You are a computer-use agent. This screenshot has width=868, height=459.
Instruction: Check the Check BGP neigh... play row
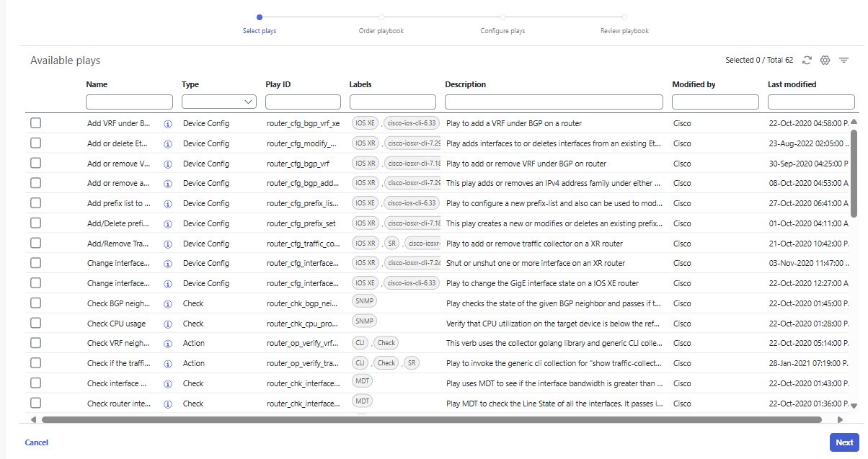coord(35,303)
